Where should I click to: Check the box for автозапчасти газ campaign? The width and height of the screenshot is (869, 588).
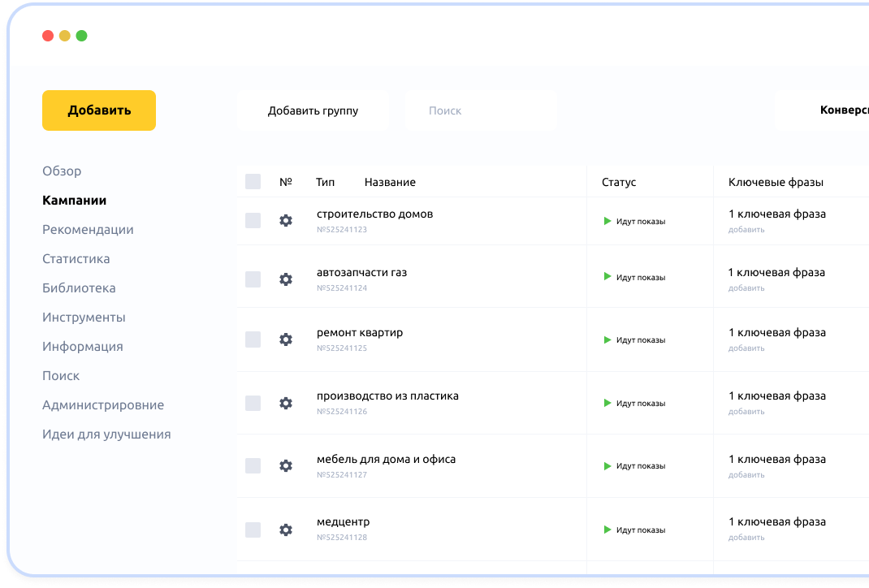click(x=253, y=279)
